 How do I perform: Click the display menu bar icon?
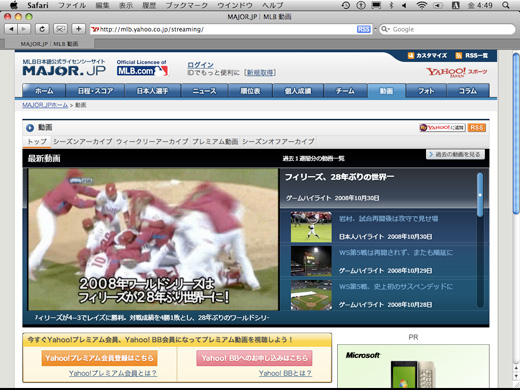coord(376,5)
